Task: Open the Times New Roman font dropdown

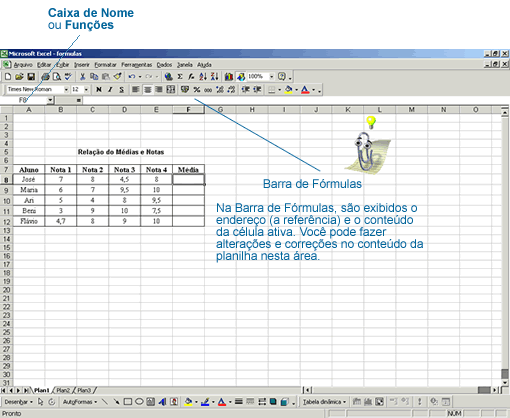Action: [66, 89]
